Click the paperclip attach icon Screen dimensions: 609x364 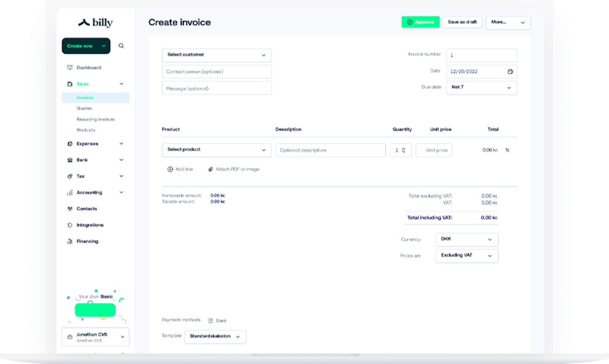[210, 169]
